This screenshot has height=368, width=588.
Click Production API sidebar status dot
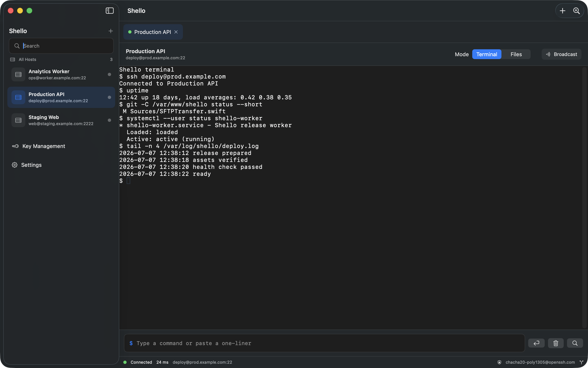tap(109, 97)
